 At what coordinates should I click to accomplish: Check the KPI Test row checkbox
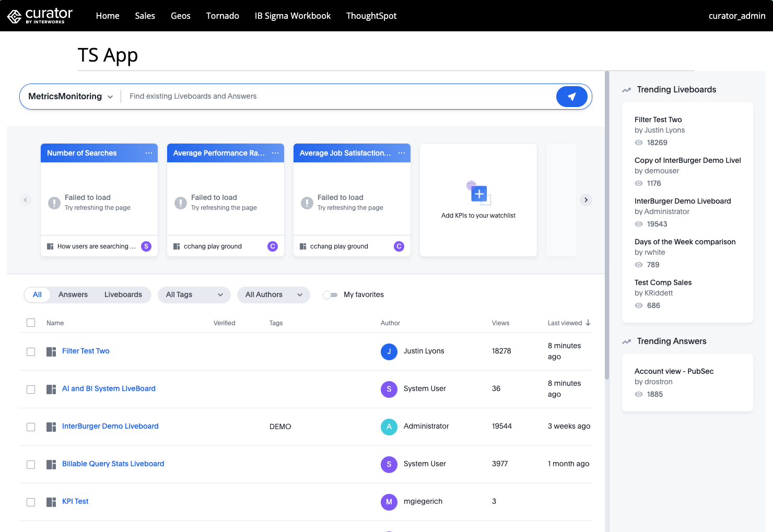tap(31, 502)
